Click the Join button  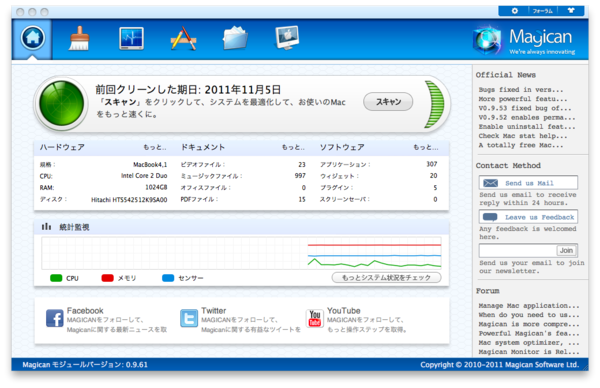pos(566,251)
